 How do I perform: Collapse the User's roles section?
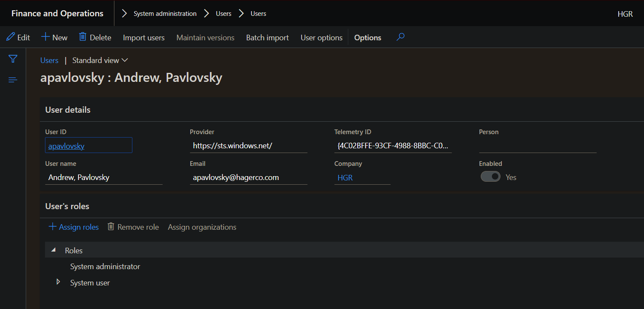(x=67, y=206)
